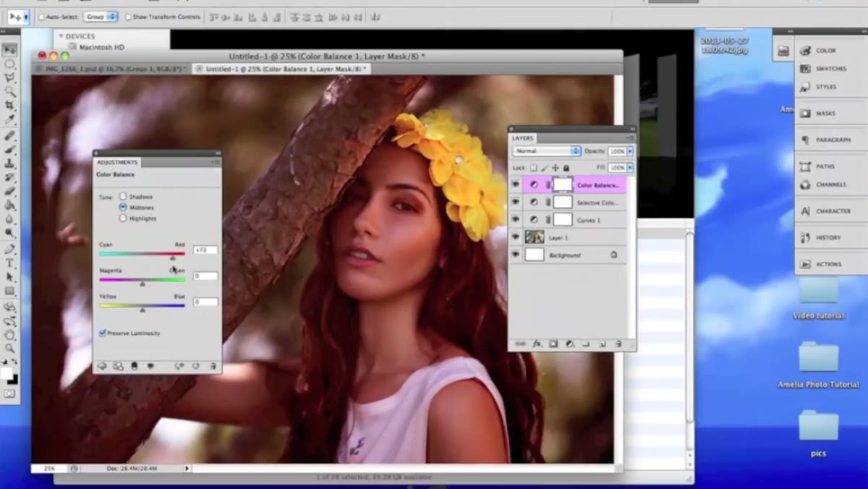Screen dimensions: 868x489
Task: Click the lock position icon in Layers
Action: tap(555, 168)
